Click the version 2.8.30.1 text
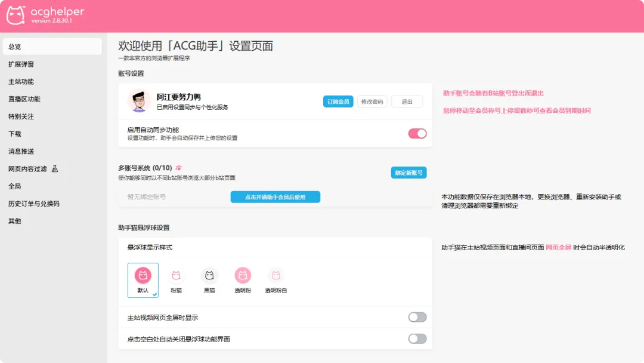Viewport: 644px width, 363px height. pyautogui.click(x=52, y=20)
